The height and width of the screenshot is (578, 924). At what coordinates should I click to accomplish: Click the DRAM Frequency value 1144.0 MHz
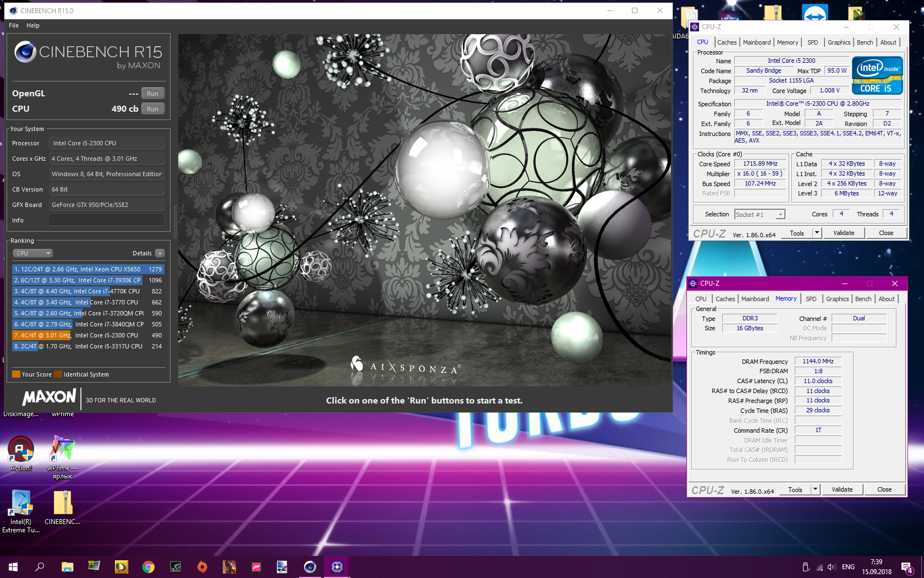(818, 361)
